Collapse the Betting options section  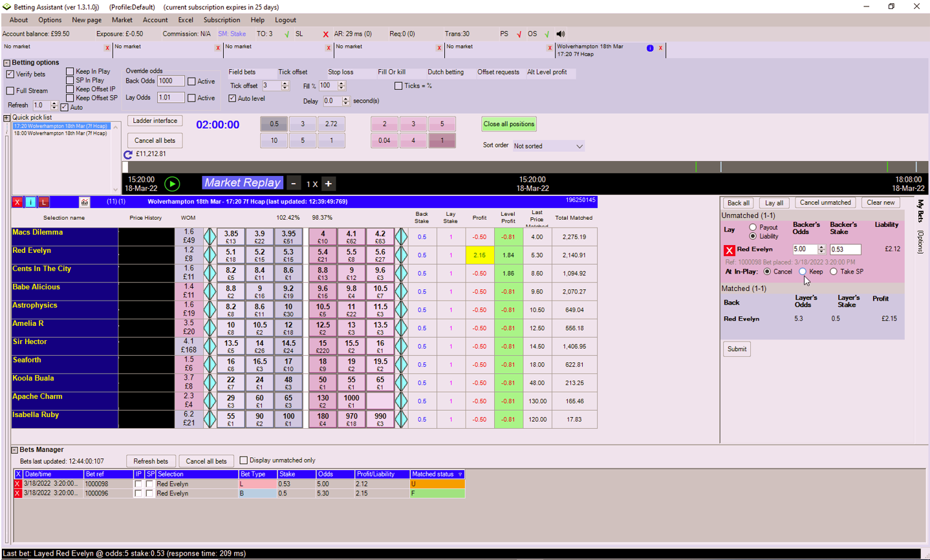tap(6, 63)
